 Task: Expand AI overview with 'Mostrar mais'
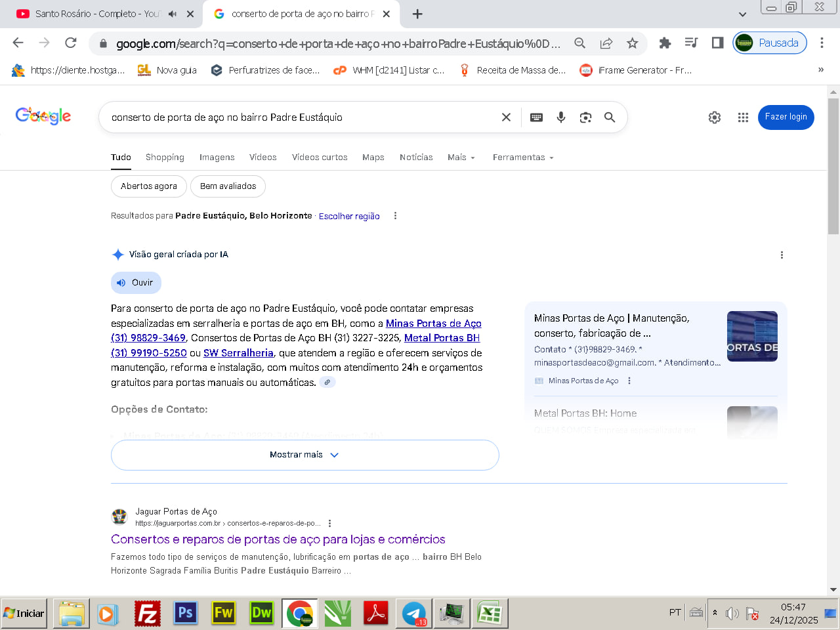pos(304,455)
